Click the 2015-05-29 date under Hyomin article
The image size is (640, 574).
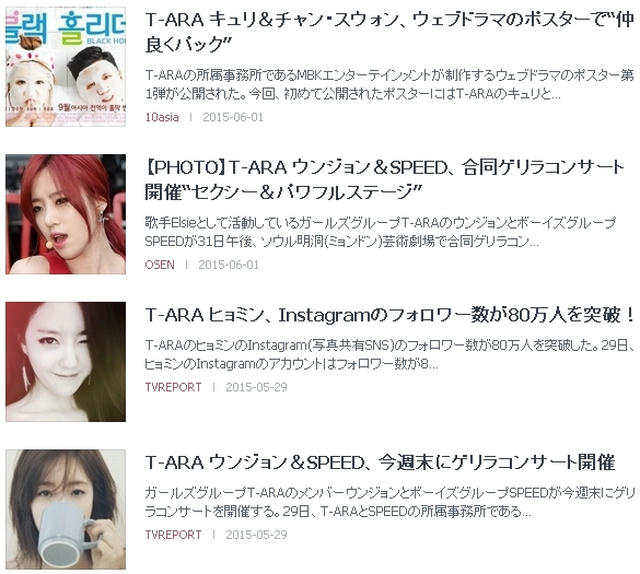coord(256,387)
